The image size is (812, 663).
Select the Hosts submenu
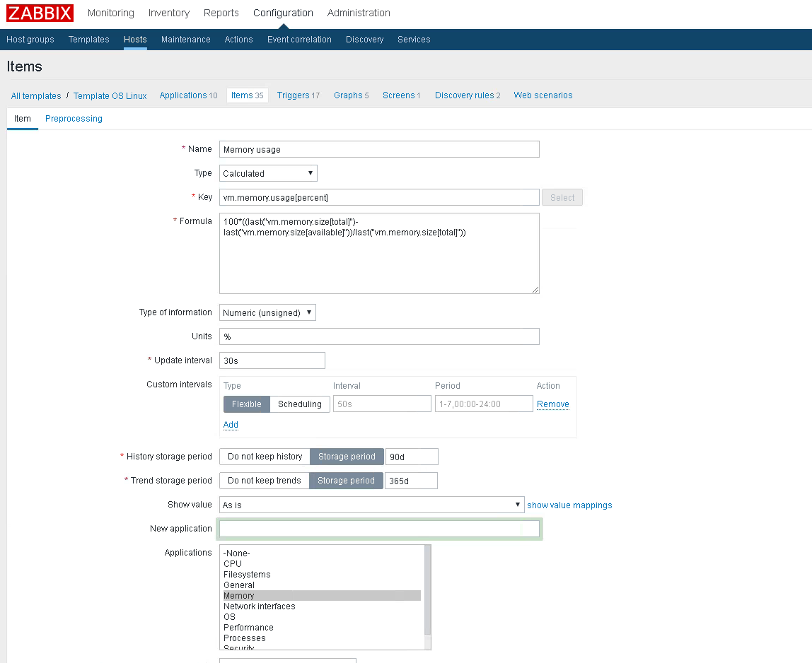pyautogui.click(x=135, y=40)
